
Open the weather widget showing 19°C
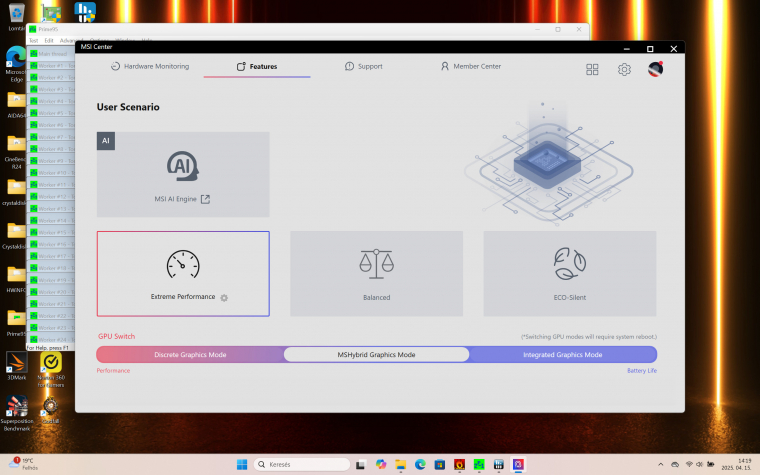click(x=23, y=464)
